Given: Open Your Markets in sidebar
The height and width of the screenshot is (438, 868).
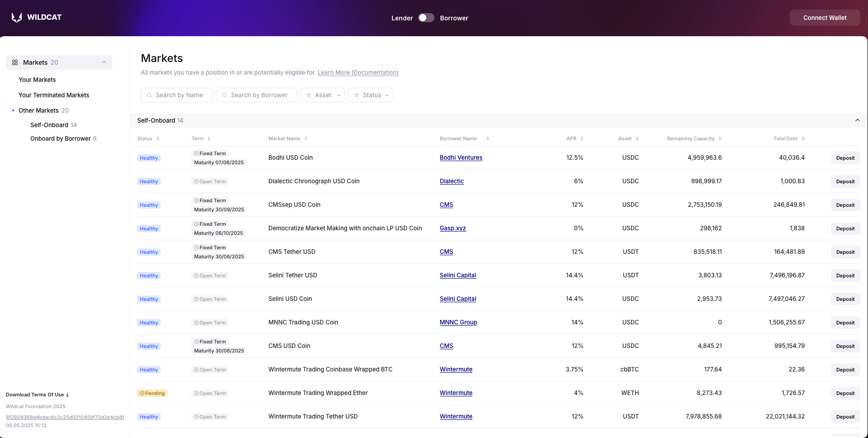Looking at the screenshot, I should tap(37, 80).
